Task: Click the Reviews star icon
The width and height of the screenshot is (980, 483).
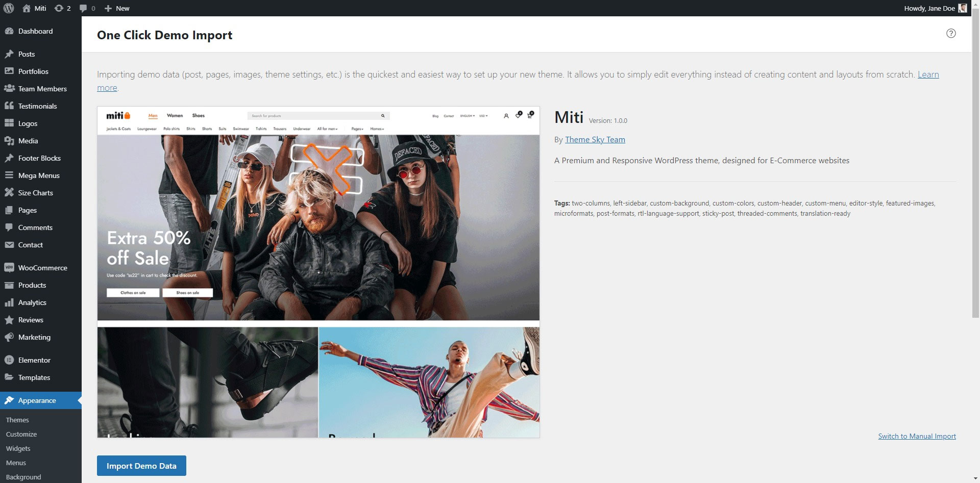Action: pyautogui.click(x=9, y=320)
